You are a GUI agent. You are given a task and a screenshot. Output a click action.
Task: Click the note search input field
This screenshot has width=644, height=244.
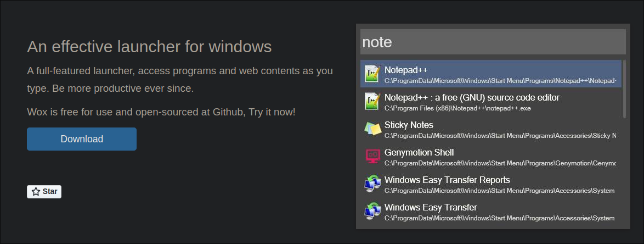[493, 42]
